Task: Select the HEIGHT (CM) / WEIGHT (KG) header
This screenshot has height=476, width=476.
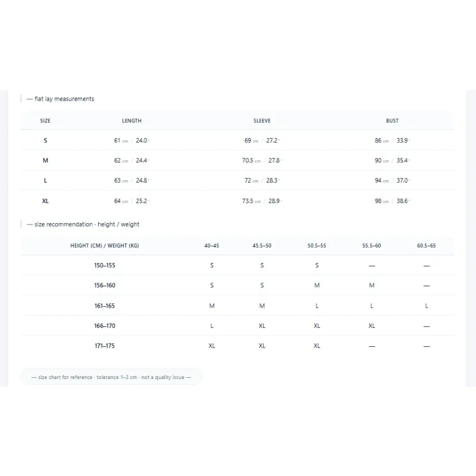Action: click(x=105, y=245)
